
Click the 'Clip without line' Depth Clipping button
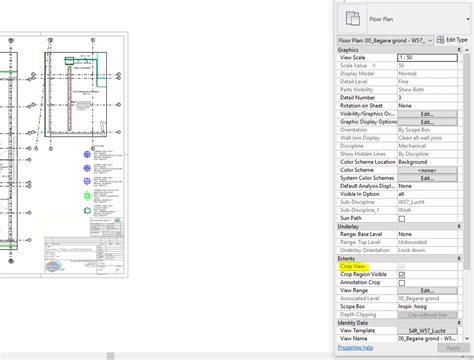[x=427, y=315]
